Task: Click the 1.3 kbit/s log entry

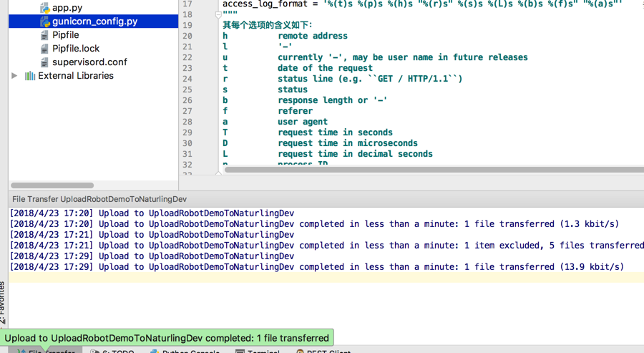Action: 314,224
